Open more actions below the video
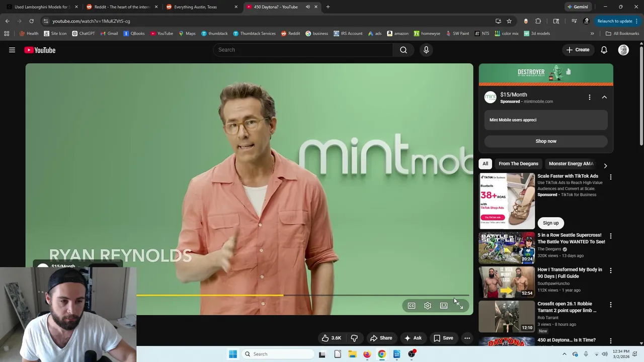Viewport: 644px width, 362px height. [467, 338]
